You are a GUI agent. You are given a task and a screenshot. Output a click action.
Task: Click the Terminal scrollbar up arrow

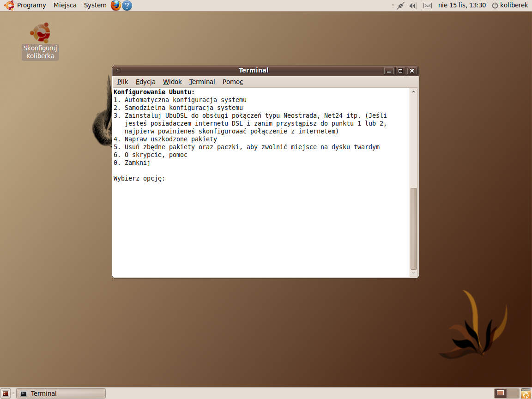pos(414,91)
